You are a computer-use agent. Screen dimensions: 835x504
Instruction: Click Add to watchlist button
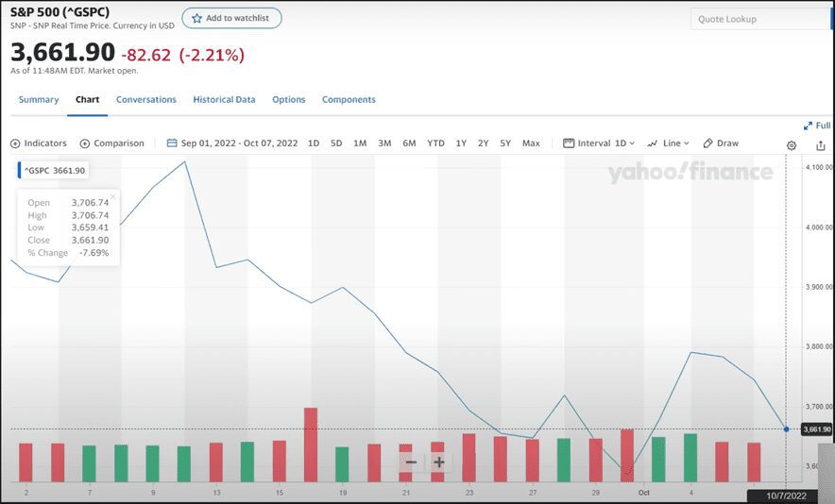231,18
